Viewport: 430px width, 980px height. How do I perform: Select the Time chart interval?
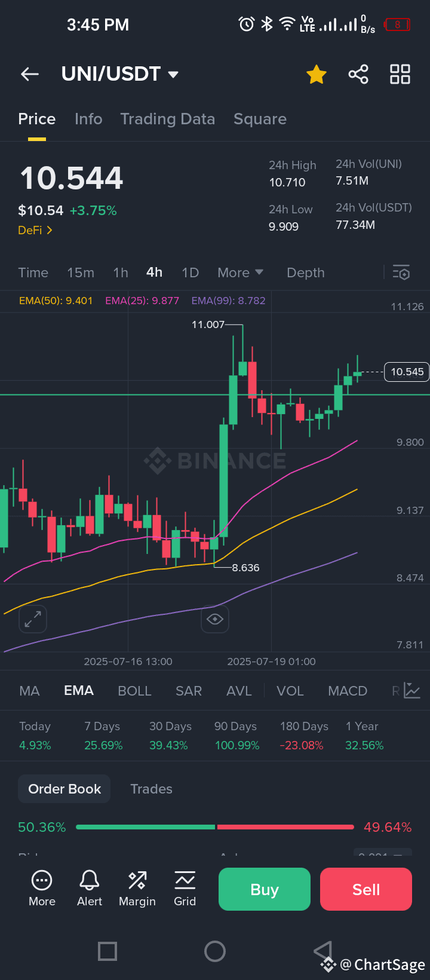pyautogui.click(x=33, y=272)
